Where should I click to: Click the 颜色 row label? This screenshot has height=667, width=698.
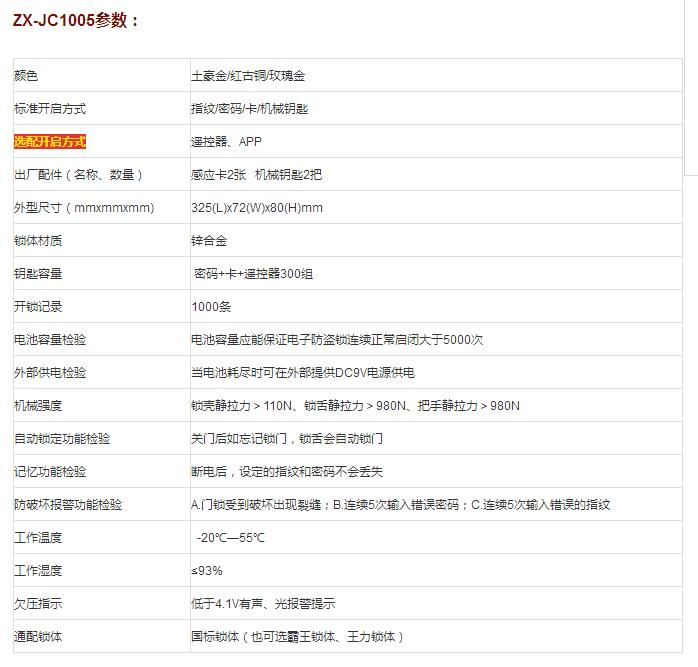[26, 76]
